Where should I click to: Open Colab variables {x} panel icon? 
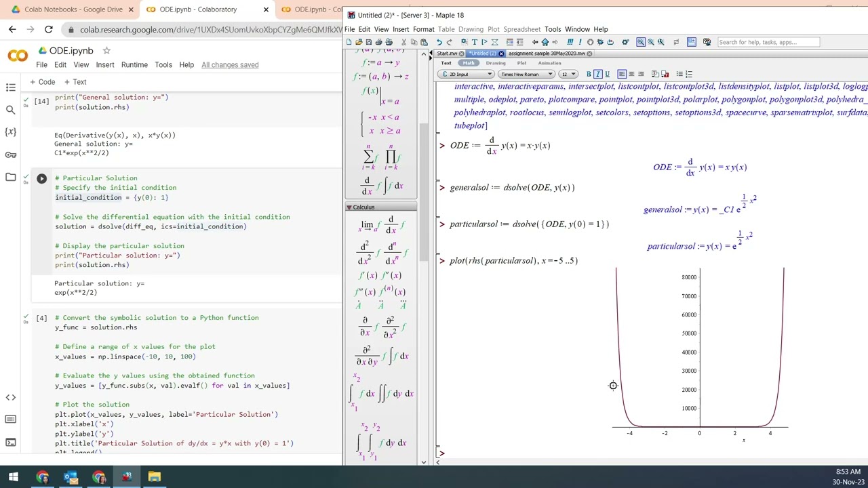pyautogui.click(x=10, y=131)
